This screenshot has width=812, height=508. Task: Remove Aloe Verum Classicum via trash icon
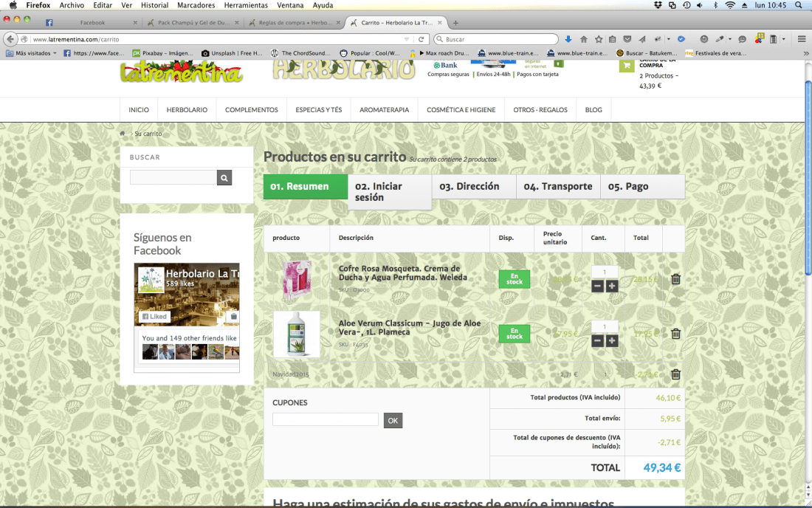(x=675, y=334)
